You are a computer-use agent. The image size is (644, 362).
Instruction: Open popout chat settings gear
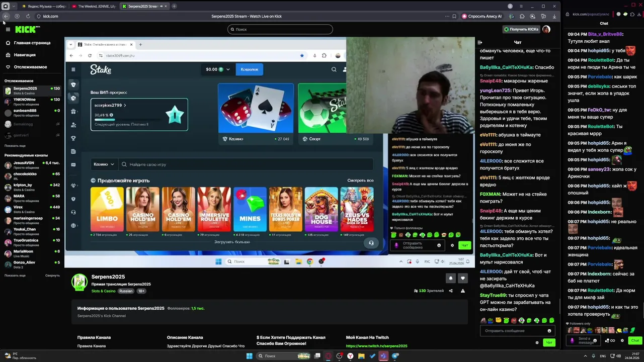(622, 340)
